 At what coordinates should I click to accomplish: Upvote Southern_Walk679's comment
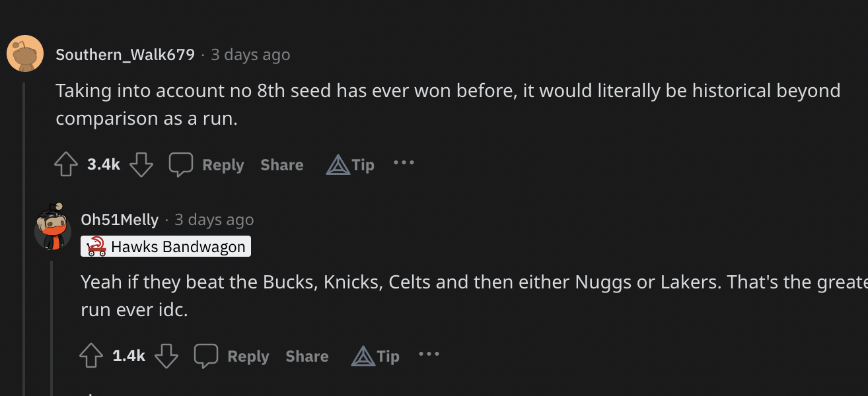click(x=66, y=164)
